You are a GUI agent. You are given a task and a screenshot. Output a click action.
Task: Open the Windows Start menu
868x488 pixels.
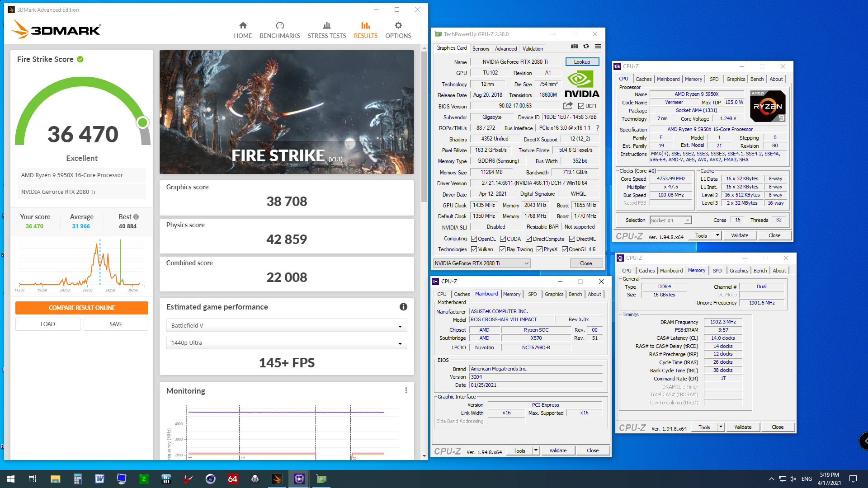(x=11, y=479)
